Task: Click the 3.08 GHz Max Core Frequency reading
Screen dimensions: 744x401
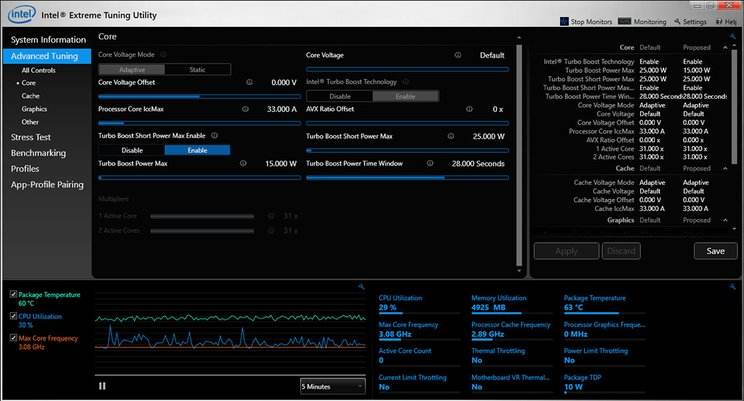Action: (395, 334)
